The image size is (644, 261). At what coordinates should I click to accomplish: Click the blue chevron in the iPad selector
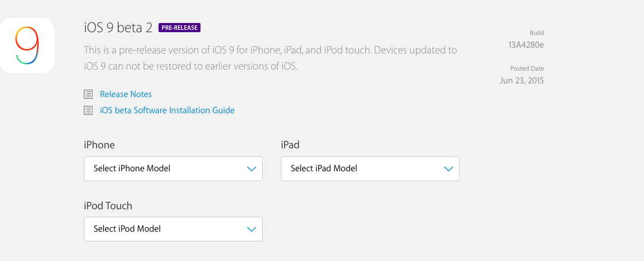tap(448, 169)
